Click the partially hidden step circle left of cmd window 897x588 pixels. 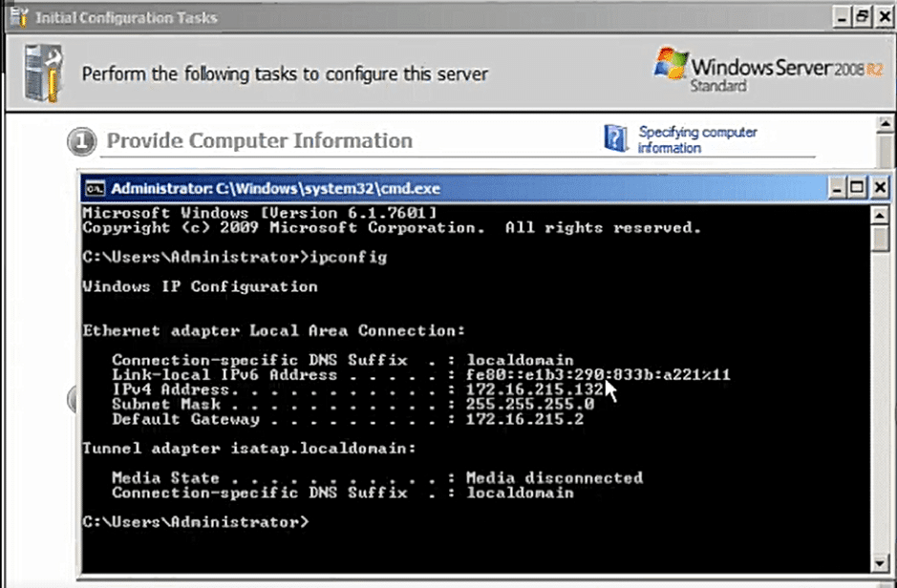coord(72,399)
